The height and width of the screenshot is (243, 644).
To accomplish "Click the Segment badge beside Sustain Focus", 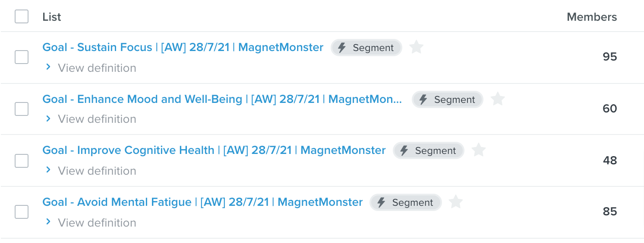I will 366,48.
